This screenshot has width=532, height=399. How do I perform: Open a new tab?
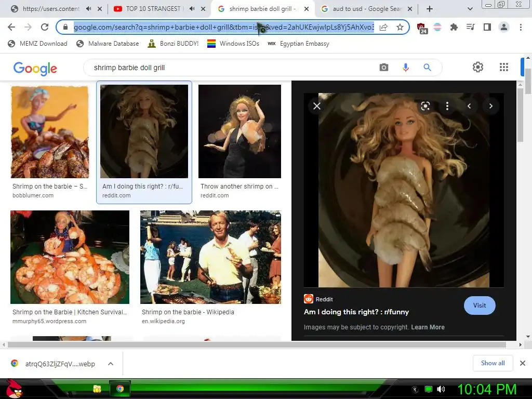[430, 9]
